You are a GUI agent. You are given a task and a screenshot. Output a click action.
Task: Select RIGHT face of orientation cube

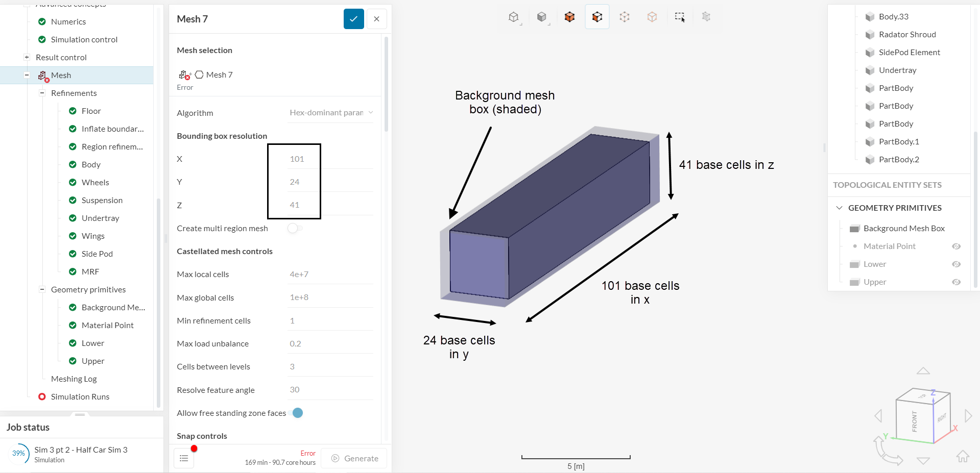pos(942,418)
